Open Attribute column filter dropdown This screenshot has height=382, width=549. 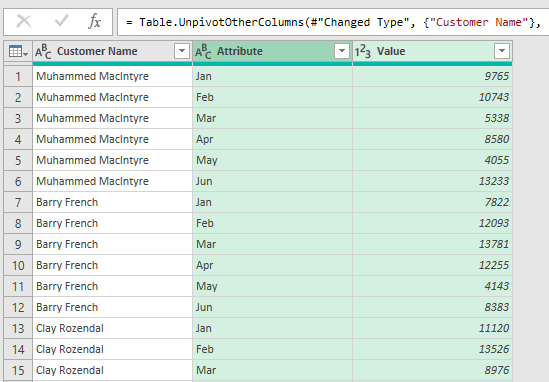coord(342,51)
